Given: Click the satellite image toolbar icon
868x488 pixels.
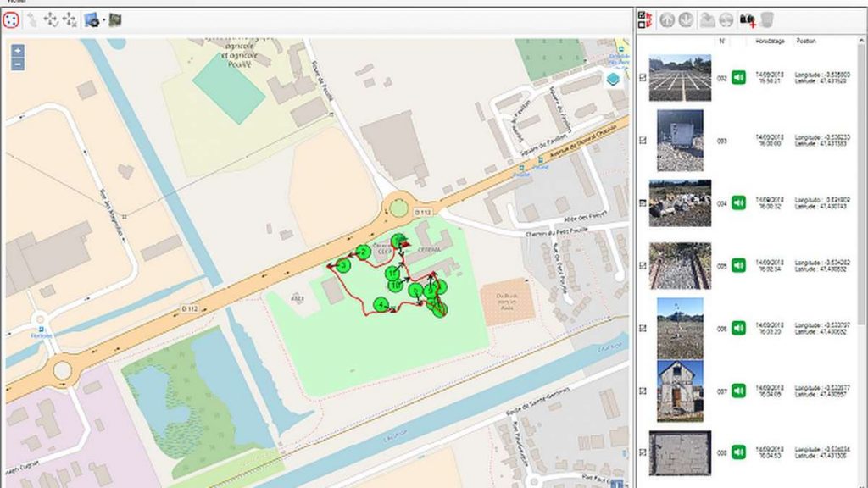Looking at the screenshot, I should pyautogui.click(x=115, y=20).
